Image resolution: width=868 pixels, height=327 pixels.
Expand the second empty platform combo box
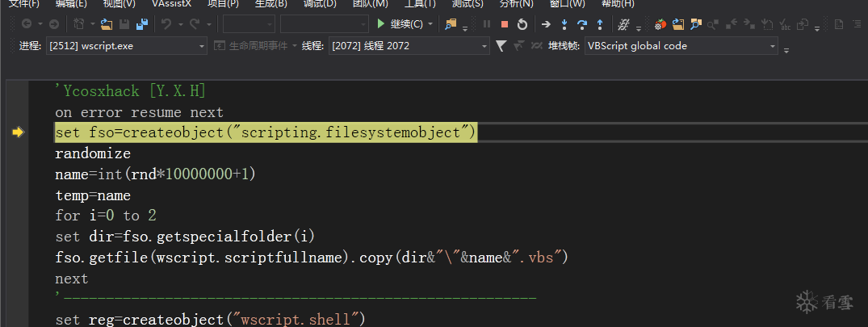point(325,24)
